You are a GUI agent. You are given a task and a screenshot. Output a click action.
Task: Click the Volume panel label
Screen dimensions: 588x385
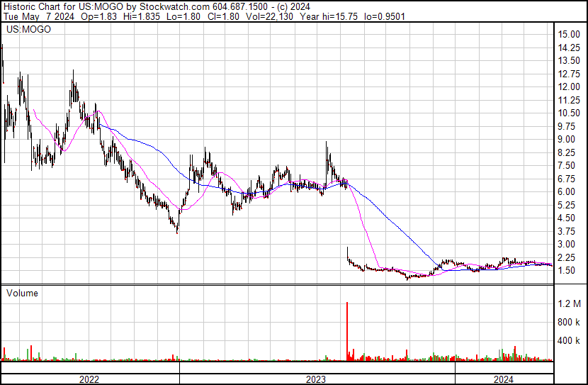point(22,293)
